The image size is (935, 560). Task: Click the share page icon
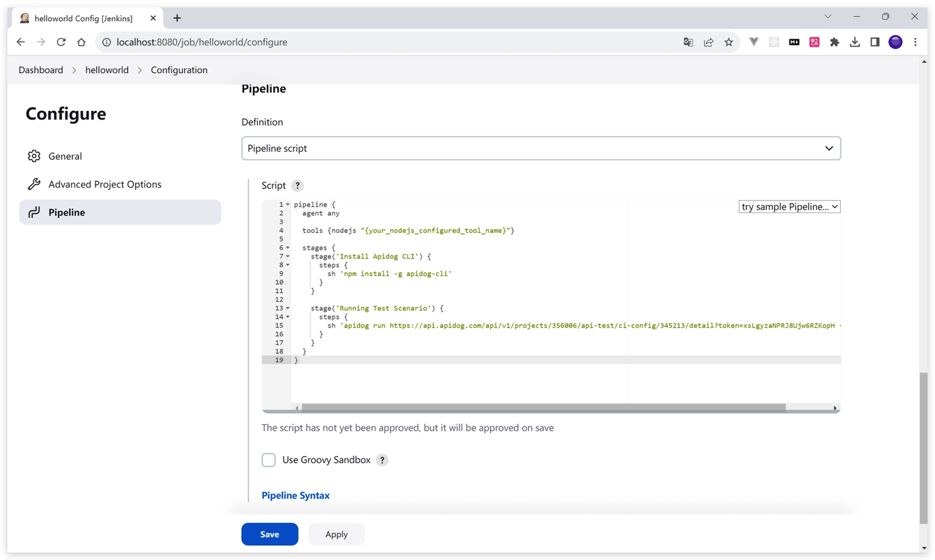click(708, 42)
